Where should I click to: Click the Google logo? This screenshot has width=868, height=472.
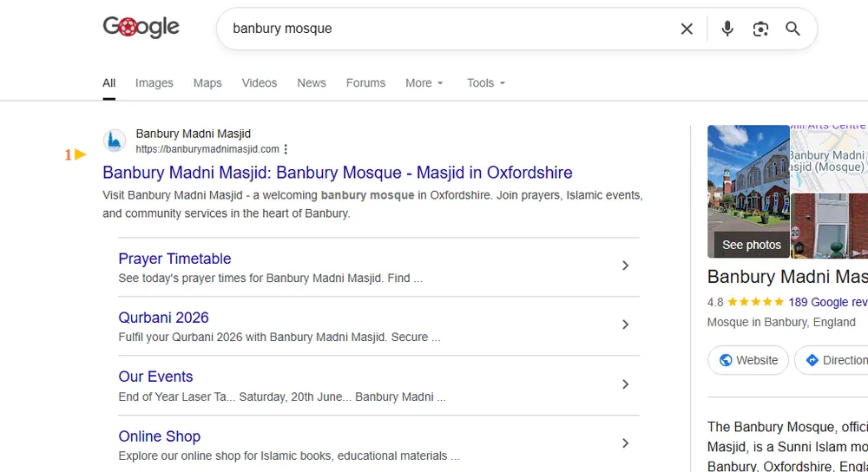tap(141, 27)
